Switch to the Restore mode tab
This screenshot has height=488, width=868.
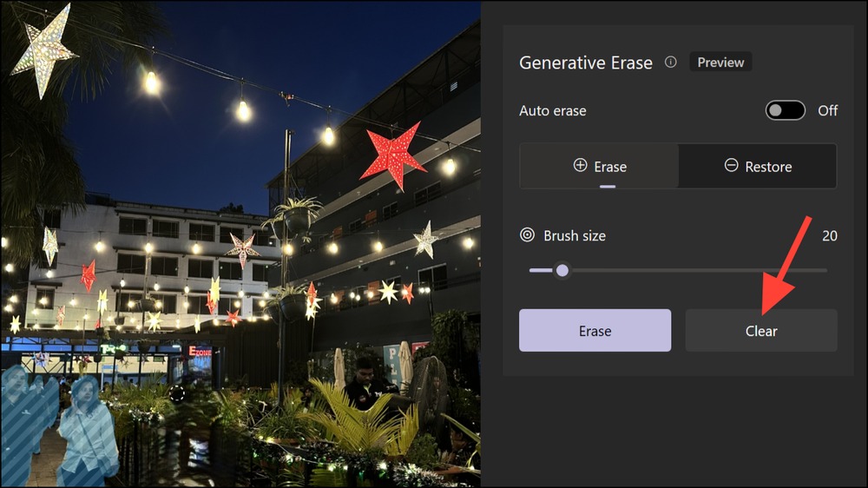[x=757, y=166]
